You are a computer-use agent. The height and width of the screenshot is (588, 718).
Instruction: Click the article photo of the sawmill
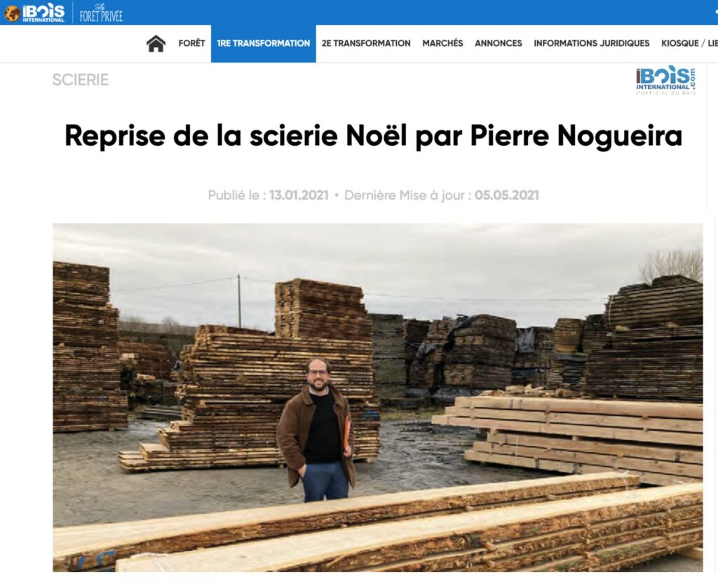coord(378,397)
